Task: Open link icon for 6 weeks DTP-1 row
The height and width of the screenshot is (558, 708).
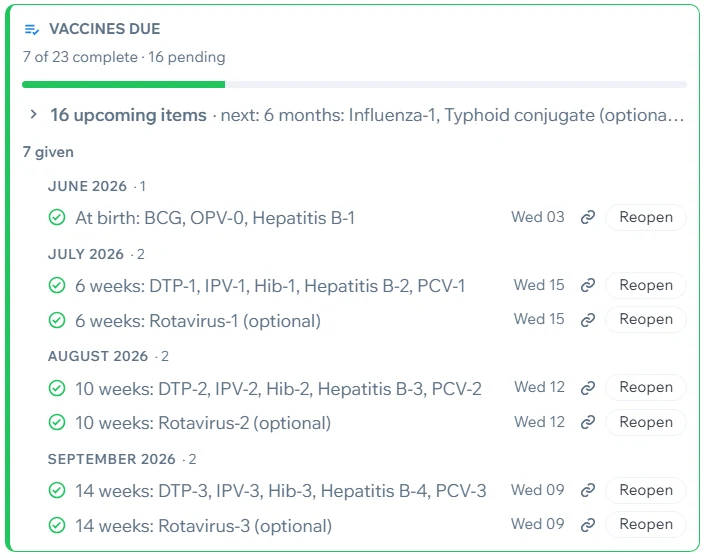Action: point(587,285)
